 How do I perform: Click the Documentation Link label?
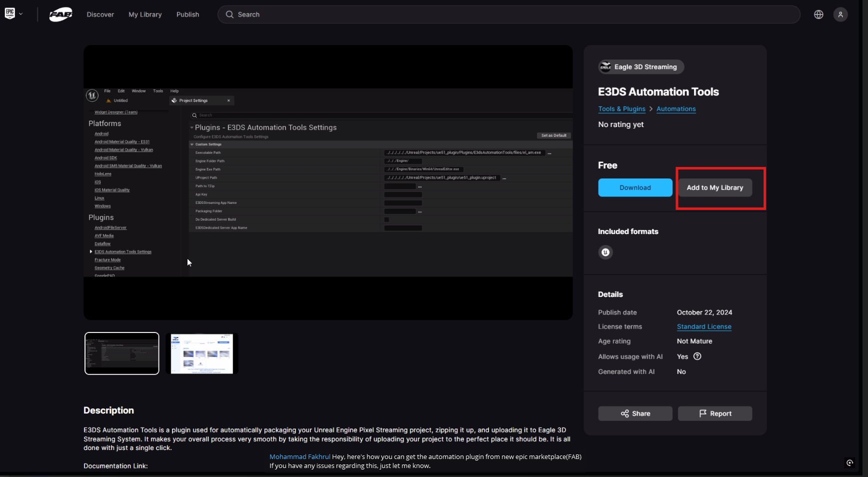point(115,466)
